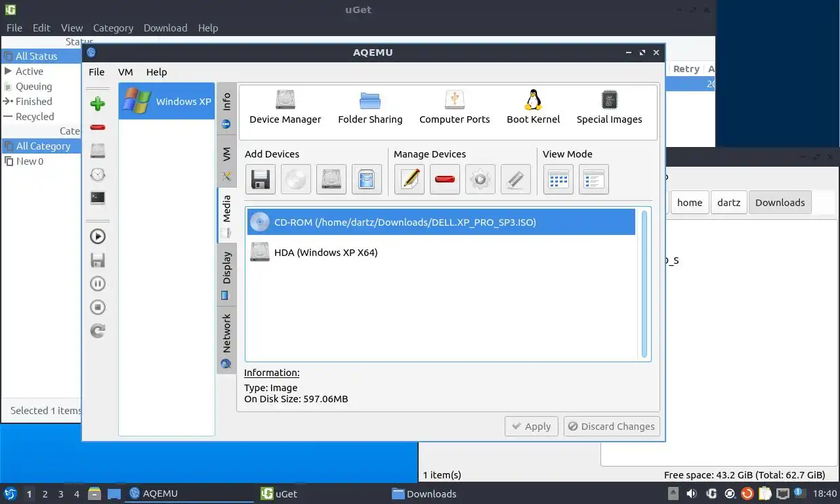Click the Apply button
This screenshot has width=840, height=504.
(532, 427)
